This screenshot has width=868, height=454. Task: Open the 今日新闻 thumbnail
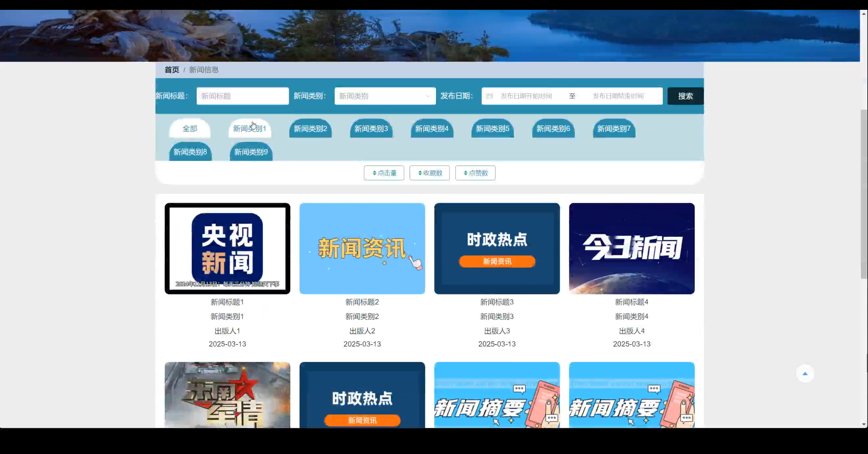(x=631, y=248)
